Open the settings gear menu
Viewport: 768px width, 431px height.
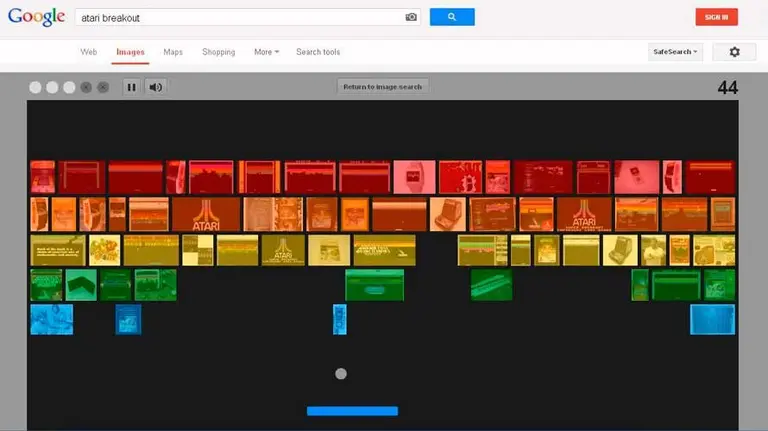coord(734,52)
